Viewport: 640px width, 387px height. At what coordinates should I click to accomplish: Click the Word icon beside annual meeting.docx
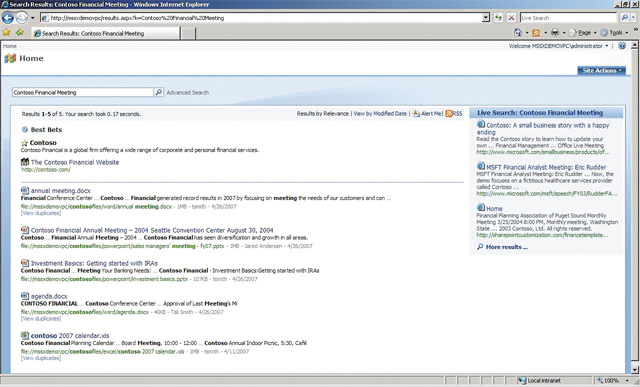25,190
